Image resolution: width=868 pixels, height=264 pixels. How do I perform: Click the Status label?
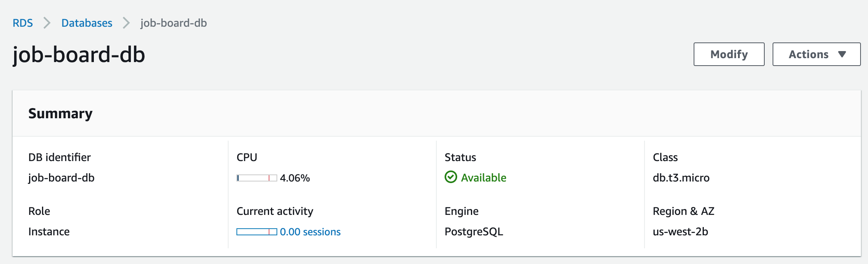(x=460, y=157)
